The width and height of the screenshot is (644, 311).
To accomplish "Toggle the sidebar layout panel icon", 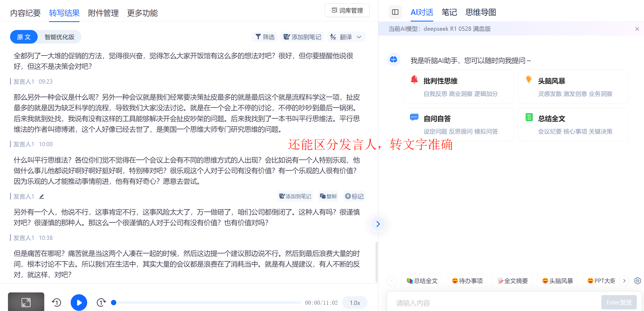I will [395, 12].
